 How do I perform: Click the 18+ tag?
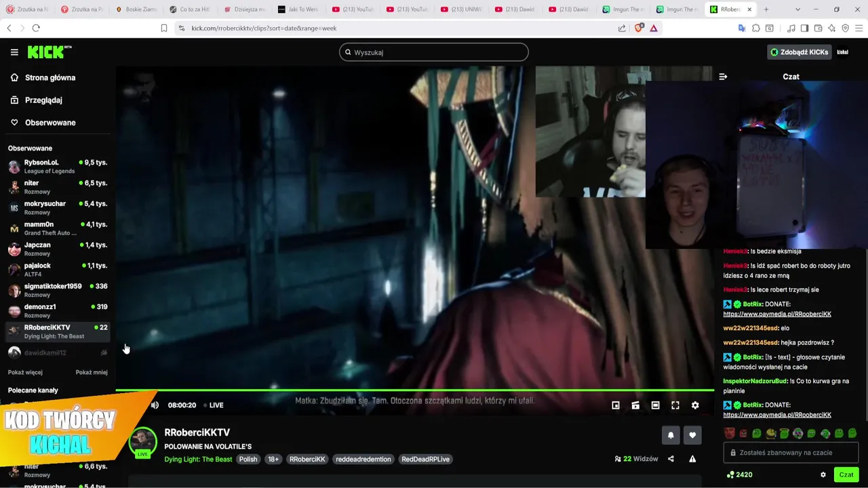[x=273, y=459]
